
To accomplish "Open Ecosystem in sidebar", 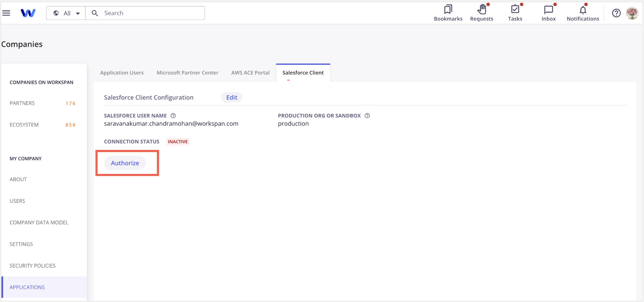I will tap(44, 125).
